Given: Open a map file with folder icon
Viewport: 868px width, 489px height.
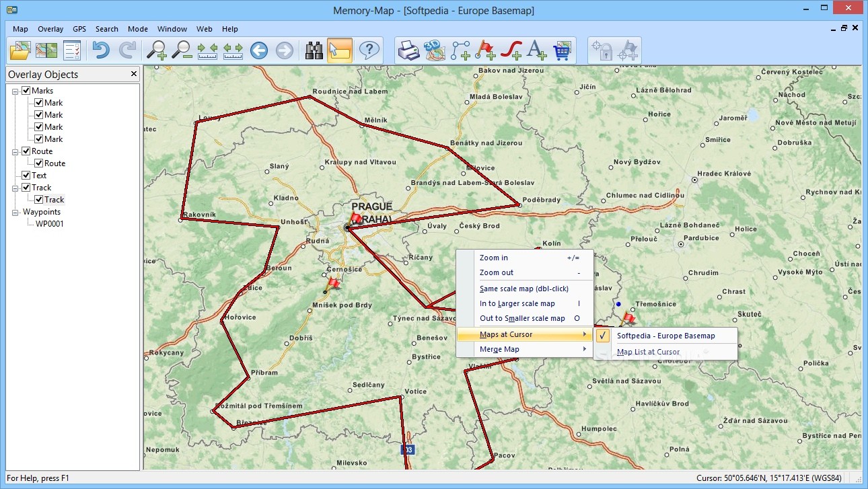Looking at the screenshot, I should point(20,50).
